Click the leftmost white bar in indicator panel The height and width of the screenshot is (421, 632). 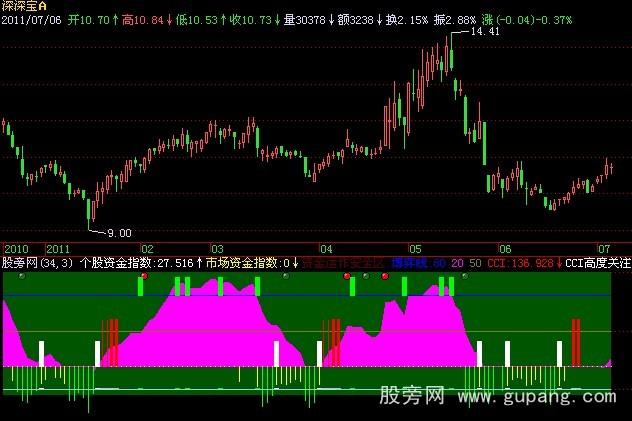click(42, 353)
